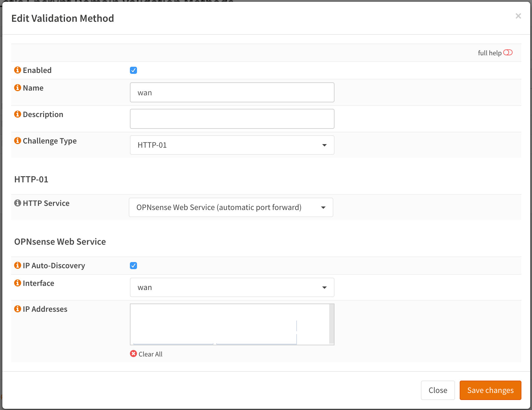Click the IP Addresses list scrollbar
The image size is (532, 410).
point(331,324)
